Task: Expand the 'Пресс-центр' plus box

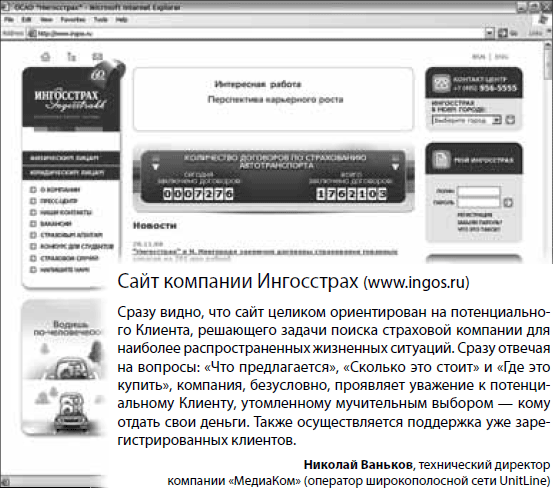Action: (x=33, y=201)
